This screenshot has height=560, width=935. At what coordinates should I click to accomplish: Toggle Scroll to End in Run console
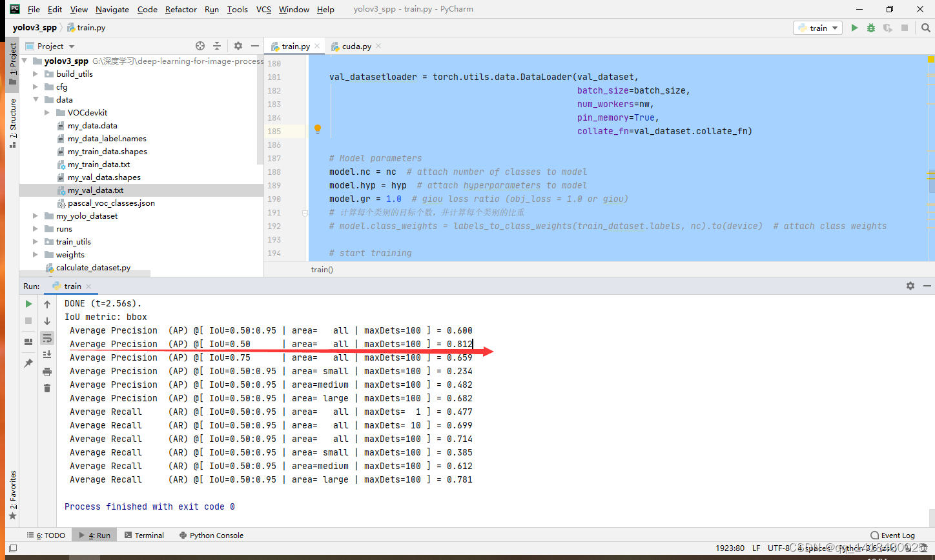coord(47,354)
